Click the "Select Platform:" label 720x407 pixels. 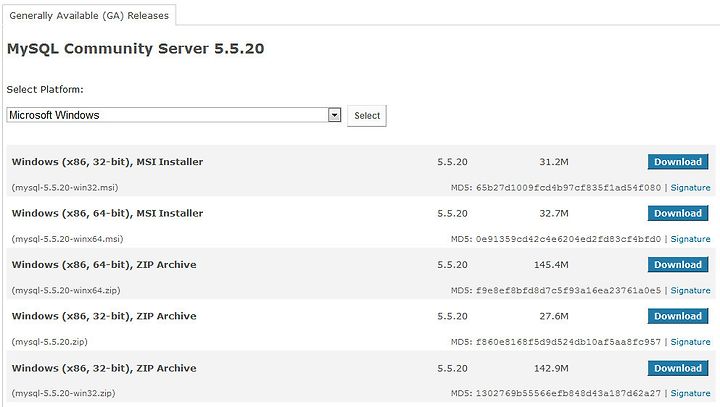tap(45, 89)
